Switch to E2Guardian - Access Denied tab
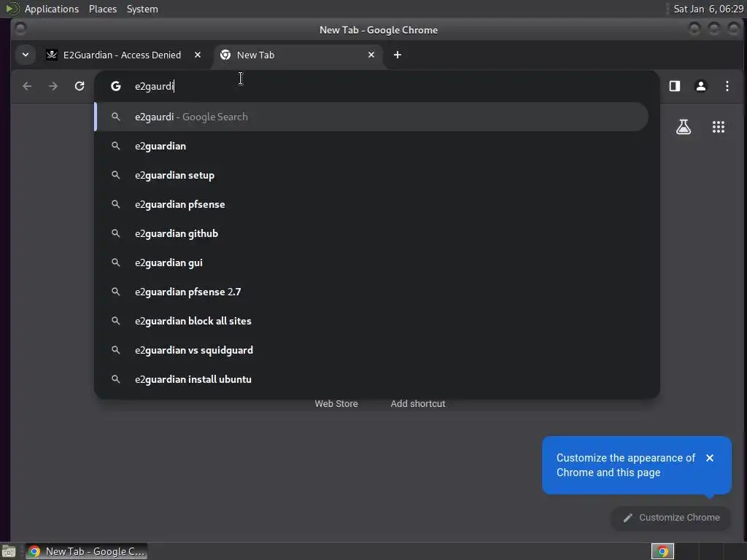 tap(123, 55)
